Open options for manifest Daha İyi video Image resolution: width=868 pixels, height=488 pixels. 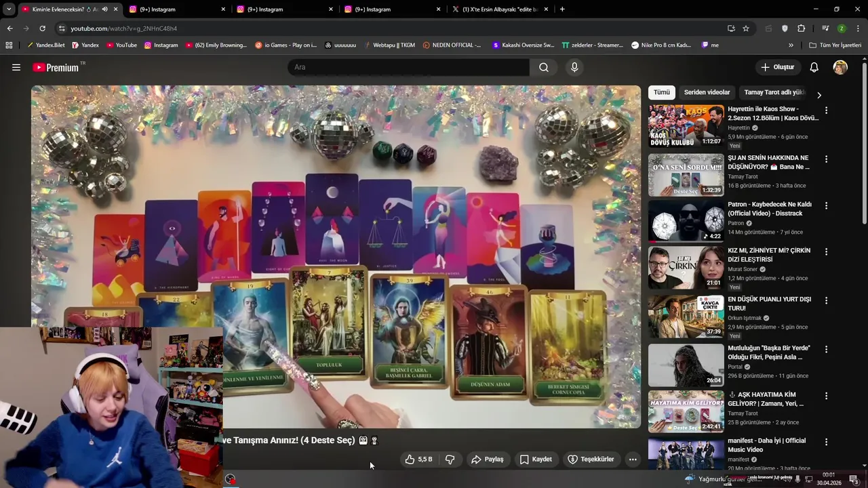pos(826,442)
